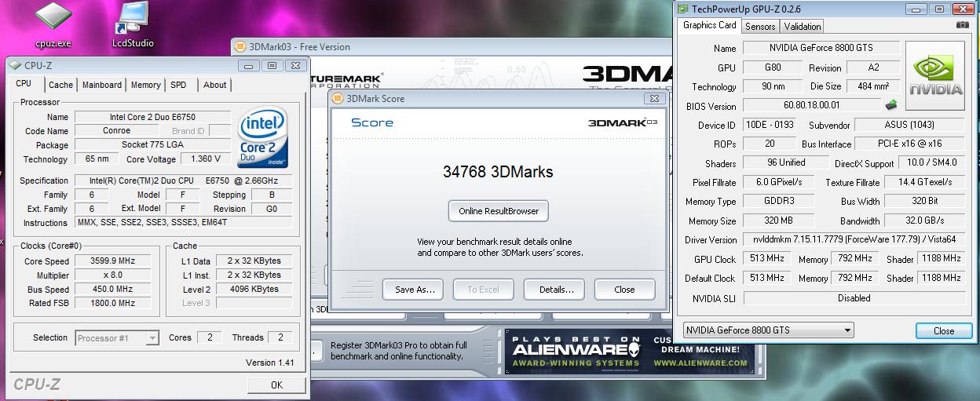Click the Memory Size value 320 MB
This screenshot has width=980, height=401.
pyautogui.click(x=780, y=221)
